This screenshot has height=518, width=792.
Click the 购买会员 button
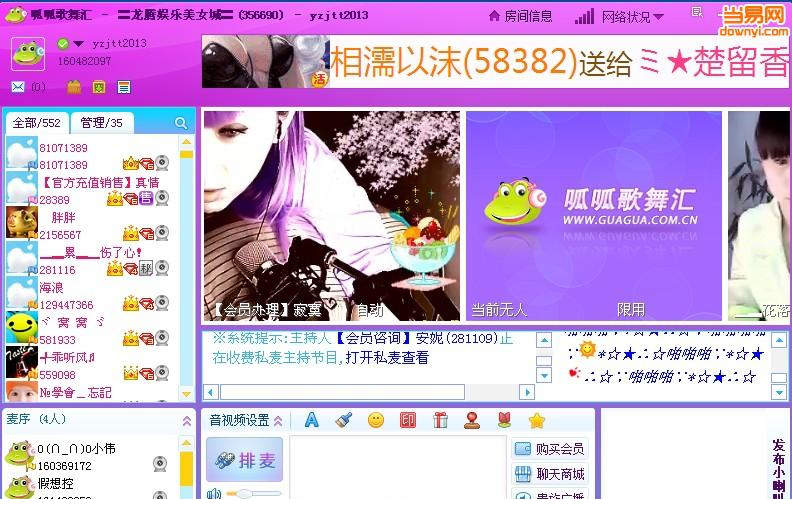(550, 449)
